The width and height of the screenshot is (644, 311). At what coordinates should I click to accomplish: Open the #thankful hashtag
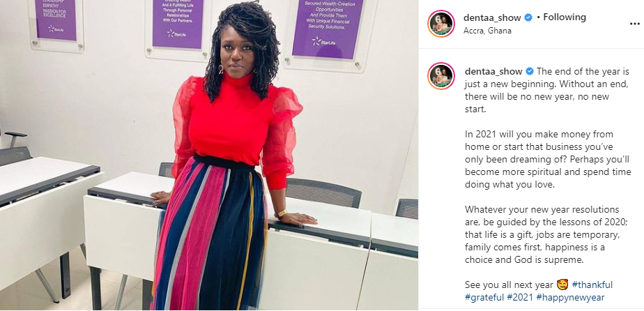tap(592, 285)
